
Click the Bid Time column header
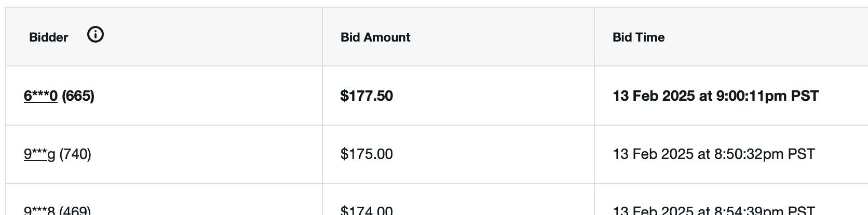pyautogui.click(x=639, y=37)
